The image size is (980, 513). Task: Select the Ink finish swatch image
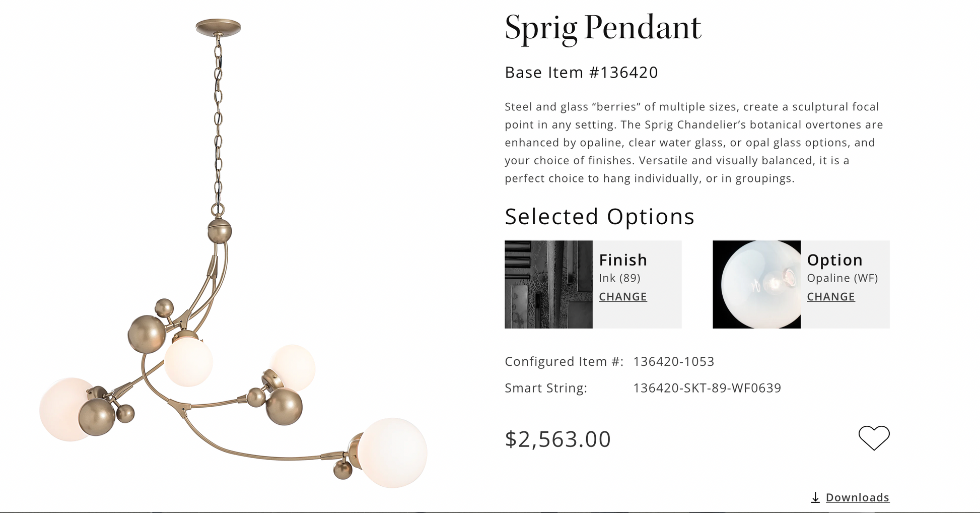pos(548,284)
